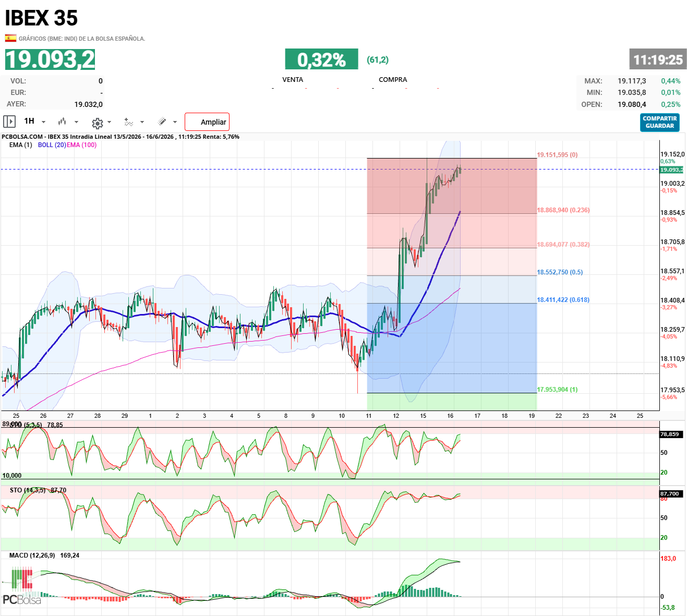Click the 17.953,5 price axis label

tap(672, 390)
